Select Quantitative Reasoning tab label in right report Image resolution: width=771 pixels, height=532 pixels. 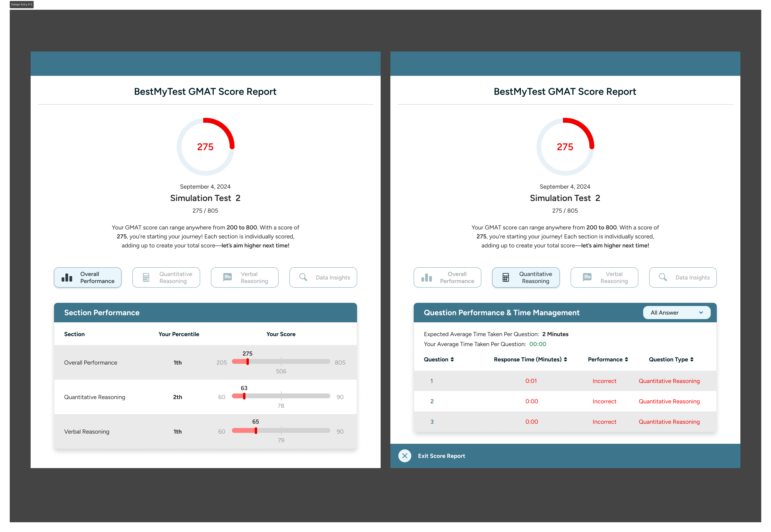point(535,278)
